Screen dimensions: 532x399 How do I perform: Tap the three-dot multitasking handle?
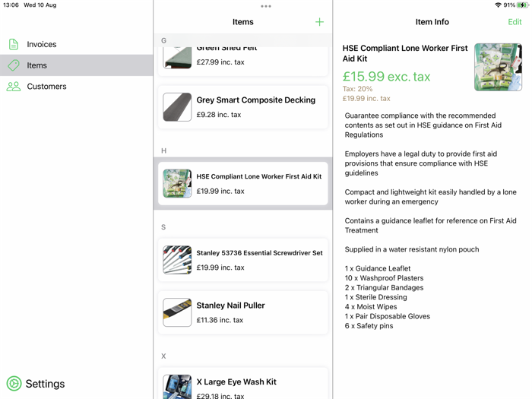pyautogui.click(x=266, y=6)
